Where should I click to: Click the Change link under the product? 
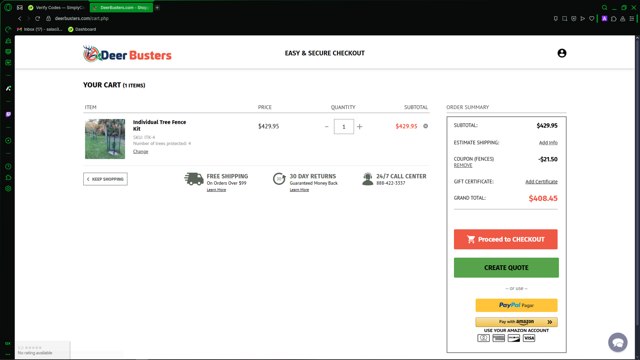140,151
